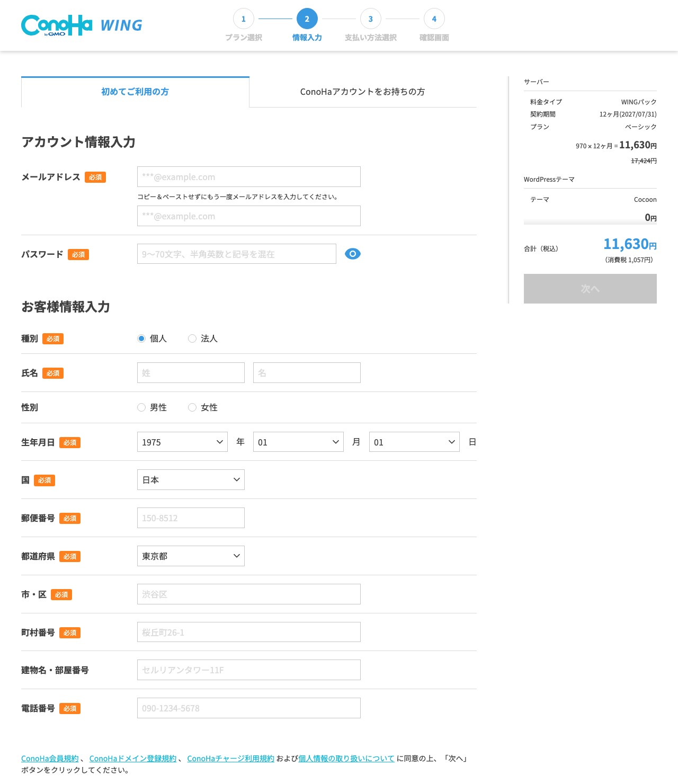Click contract period 12ヶ月(2027/07/31)
This screenshot has width=678, height=784.
628,114
